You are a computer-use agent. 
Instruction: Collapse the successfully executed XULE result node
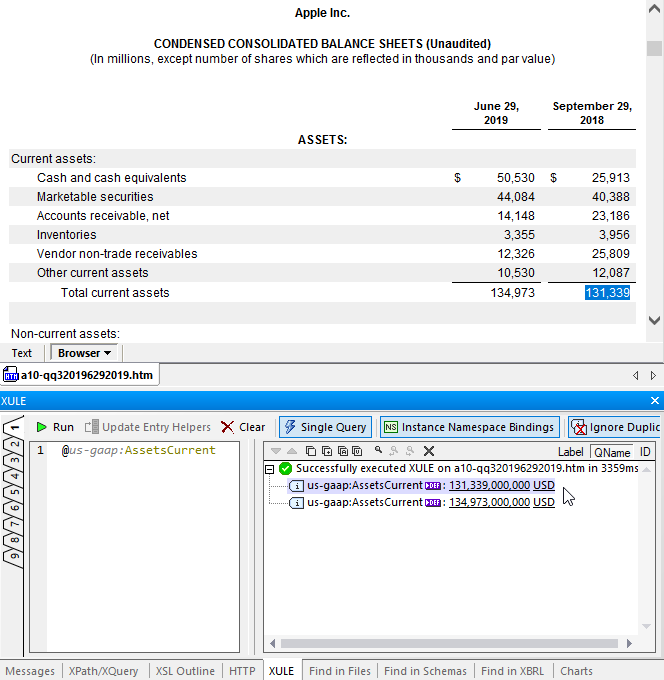click(269, 468)
